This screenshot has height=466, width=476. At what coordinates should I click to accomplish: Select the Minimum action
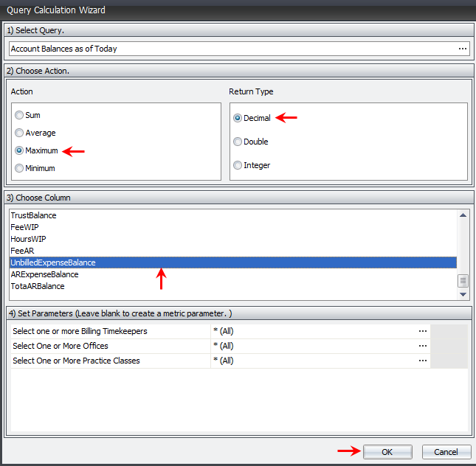point(20,168)
